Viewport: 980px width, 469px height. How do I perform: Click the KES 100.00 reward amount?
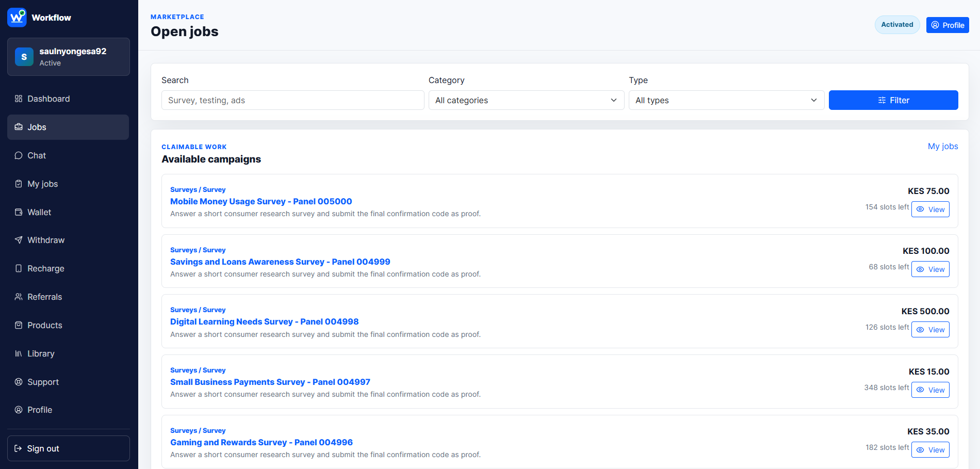click(926, 251)
